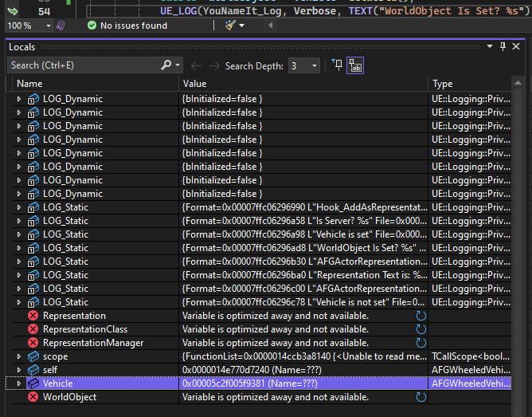
Task: Go to previous search result arrow
Action: pos(196,65)
